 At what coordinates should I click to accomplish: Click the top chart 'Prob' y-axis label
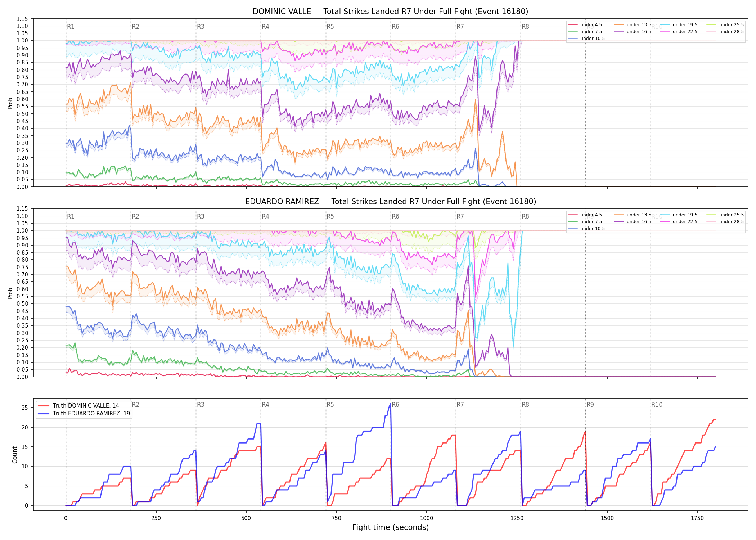coord(10,103)
